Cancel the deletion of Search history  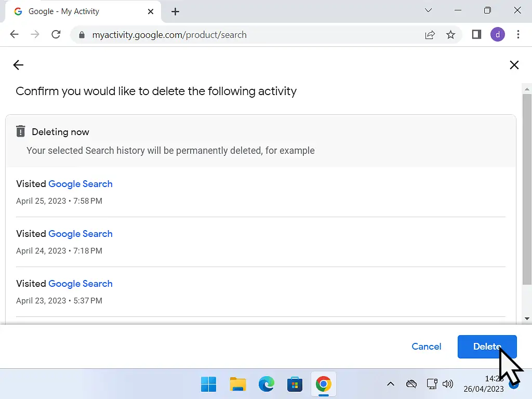pyautogui.click(x=426, y=347)
